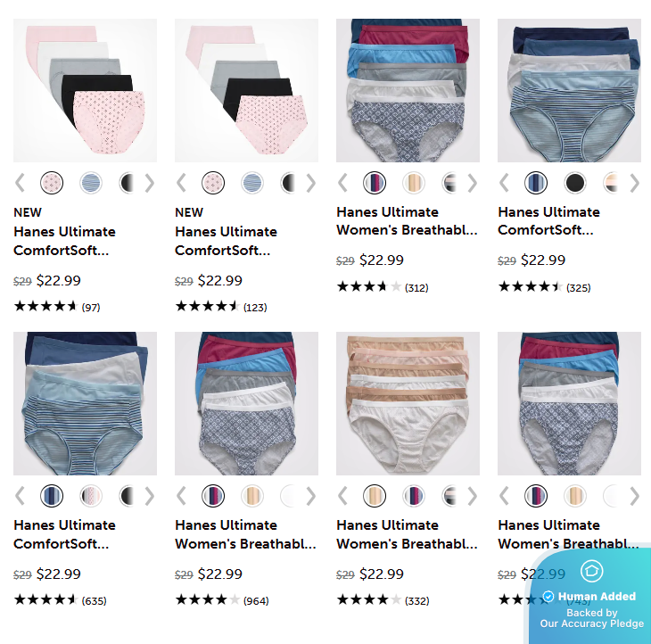Select beige swatch on 312-review product
651x644 pixels.
pos(414,183)
